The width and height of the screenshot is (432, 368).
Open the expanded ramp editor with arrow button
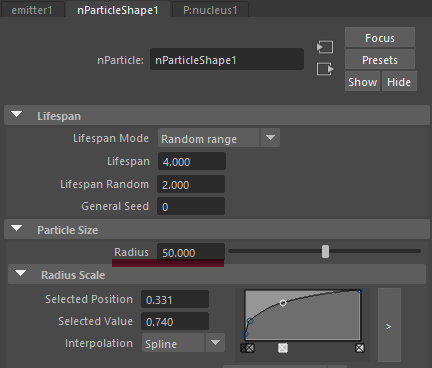(x=389, y=325)
